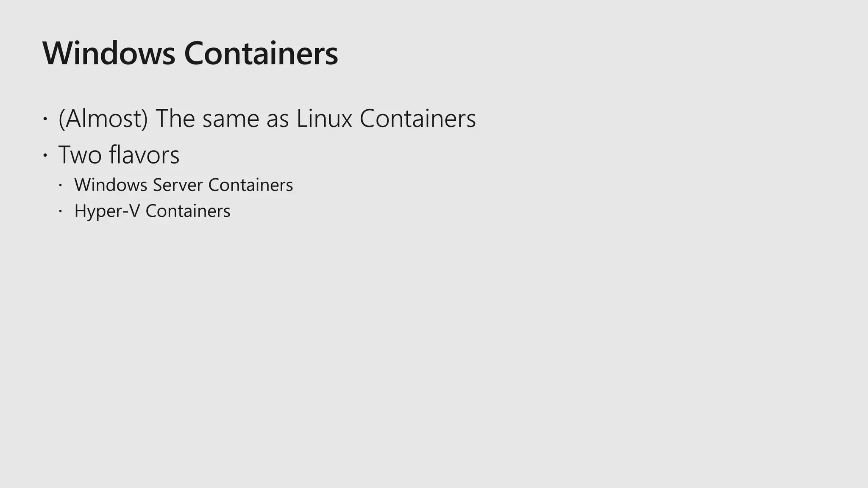Screen dimensions: 868x488
Task: Click the word 'Hyper-V' in the last sub-bullet
Action: click(x=107, y=211)
